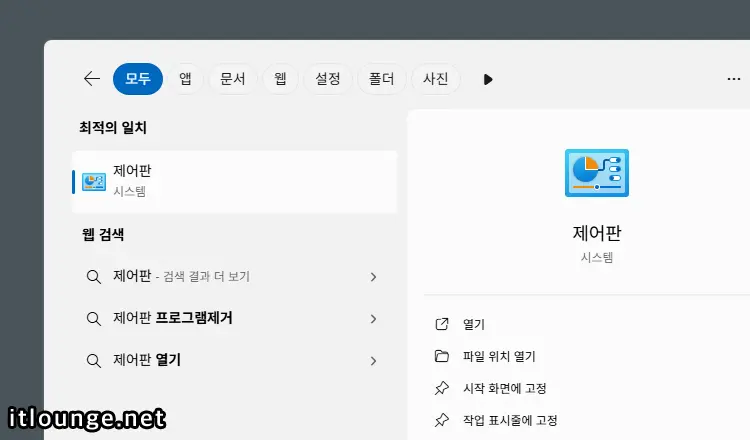The width and height of the screenshot is (750, 440).
Task: Select the 모두 filter tab
Action: click(x=138, y=78)
